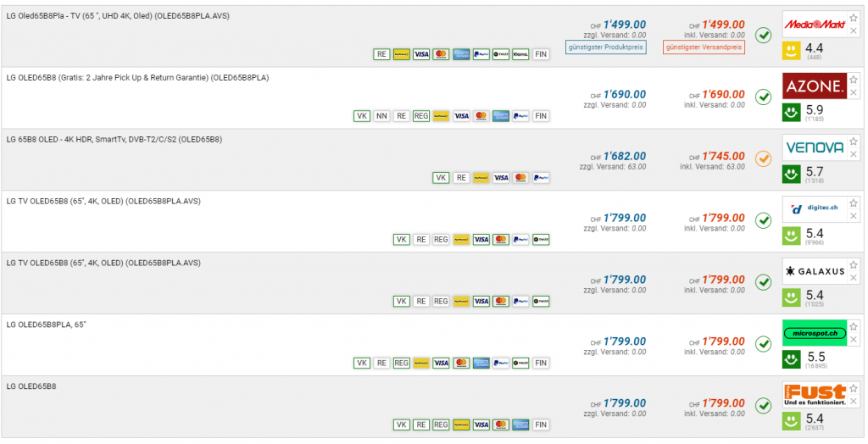Star the Galaxus shop as favorite
Screen dimensions: 868x444
tap(854, 264)
